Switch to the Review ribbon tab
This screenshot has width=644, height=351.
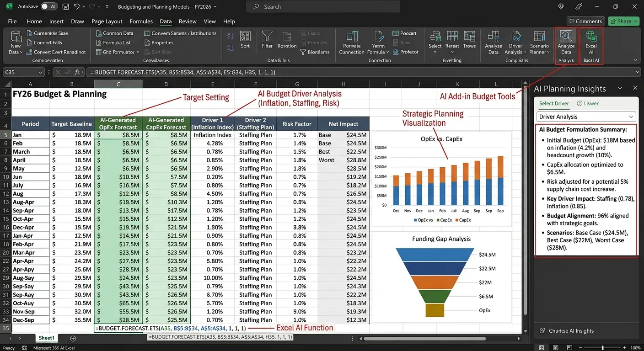188,21
